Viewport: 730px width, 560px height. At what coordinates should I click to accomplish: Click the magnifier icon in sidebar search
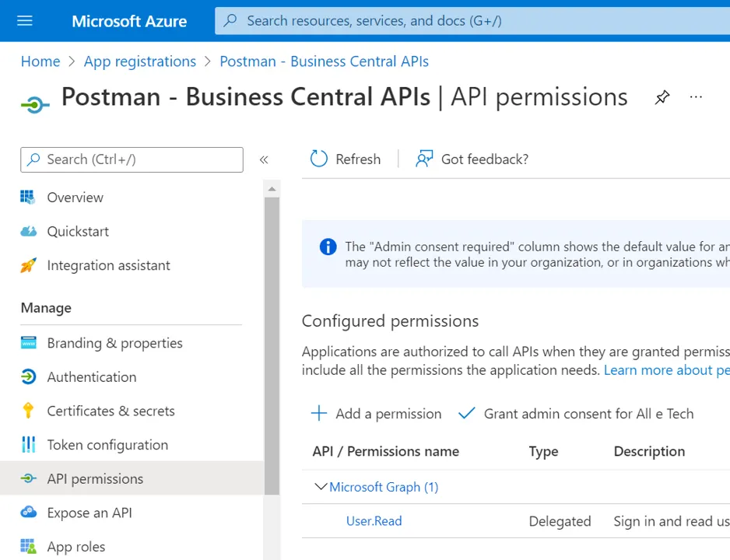33,159
